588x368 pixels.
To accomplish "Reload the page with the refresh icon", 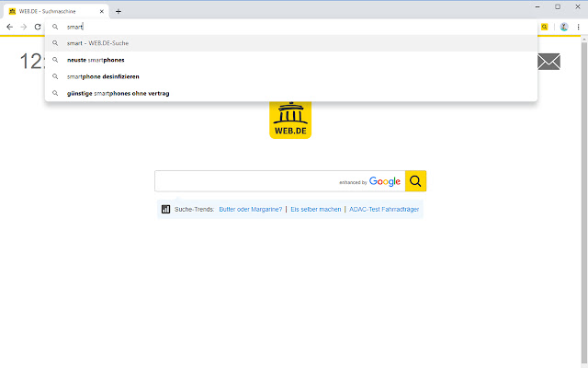I will pyautogui.click(x=38, y=27).
